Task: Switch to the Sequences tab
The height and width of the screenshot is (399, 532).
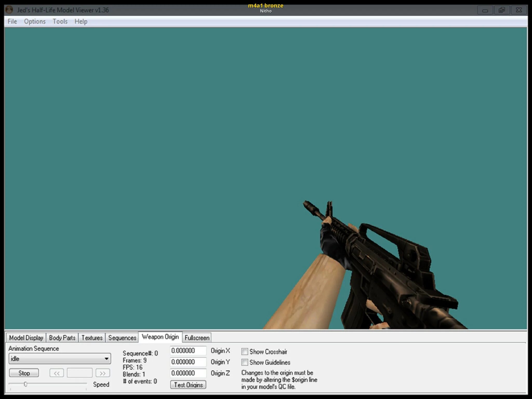Action: (x=122, y=338)
